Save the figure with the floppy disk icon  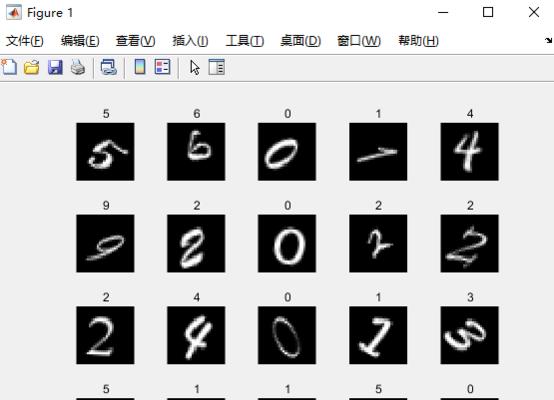(x=55, y=67)
